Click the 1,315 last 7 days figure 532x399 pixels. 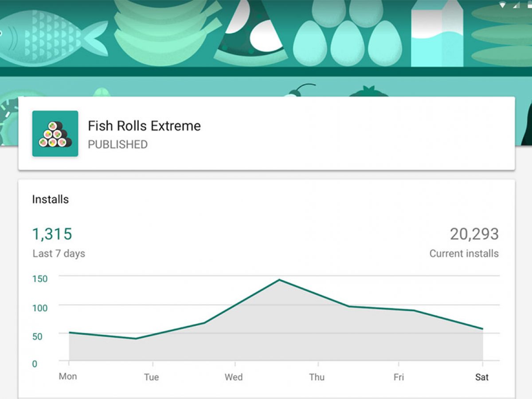pos(52,234)
